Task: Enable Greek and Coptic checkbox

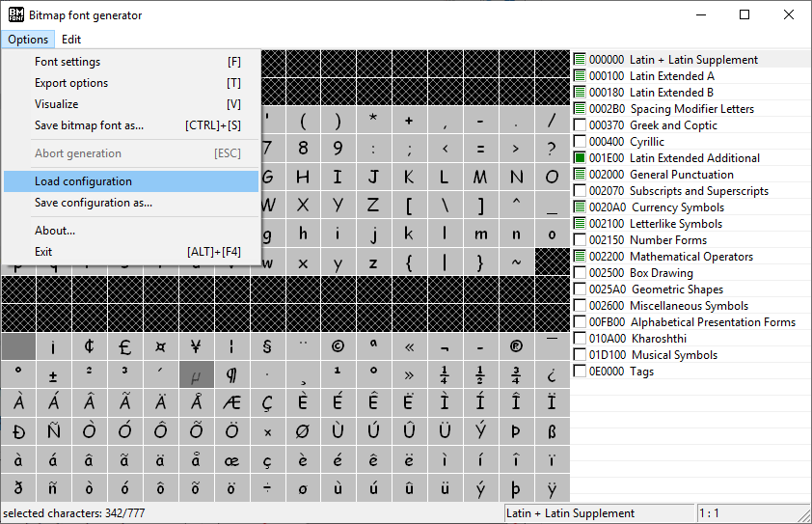Action: (x=580, y=125)
